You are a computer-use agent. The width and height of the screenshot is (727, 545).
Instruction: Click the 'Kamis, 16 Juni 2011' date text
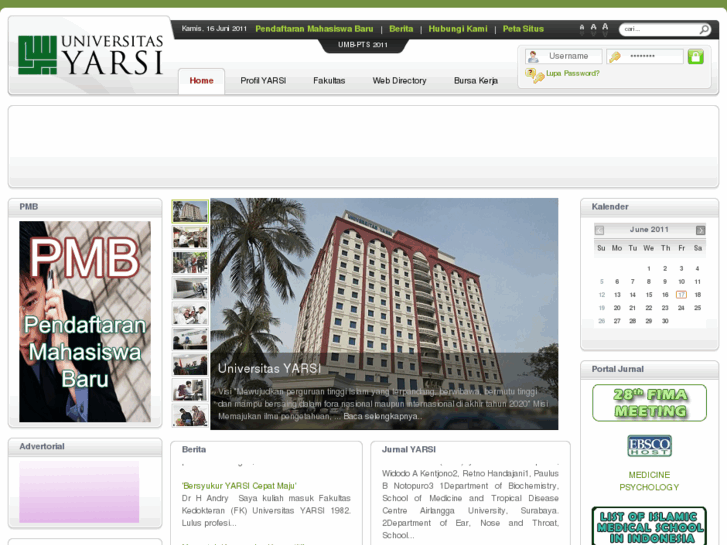[x=214, y=29]
